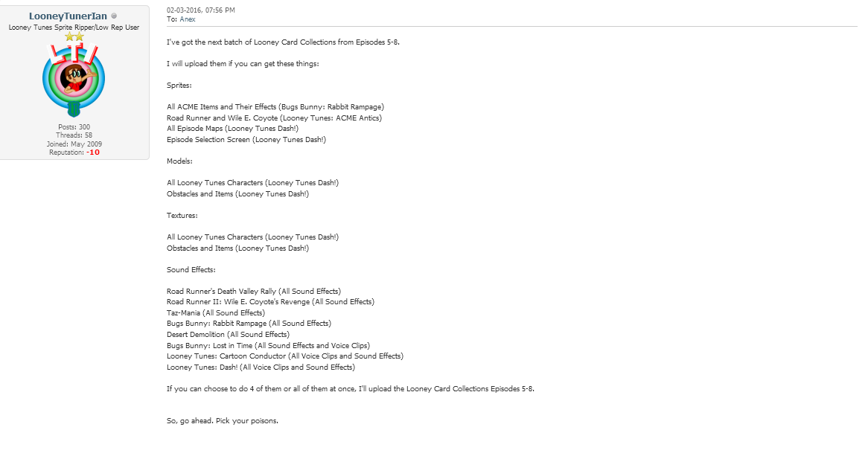Click the second gold star rank icon
The height and width of the screenshot is (456, 868).
click(x=79, y=36)
